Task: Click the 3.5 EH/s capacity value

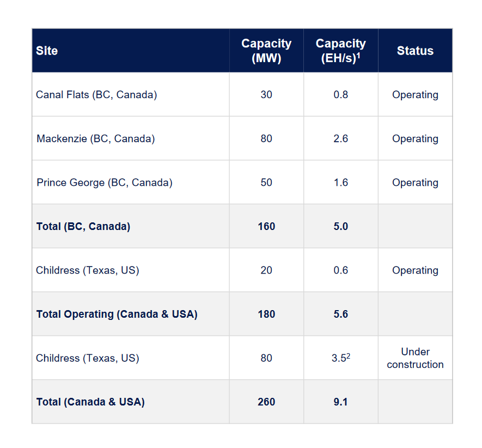Action: click(340, 358)
